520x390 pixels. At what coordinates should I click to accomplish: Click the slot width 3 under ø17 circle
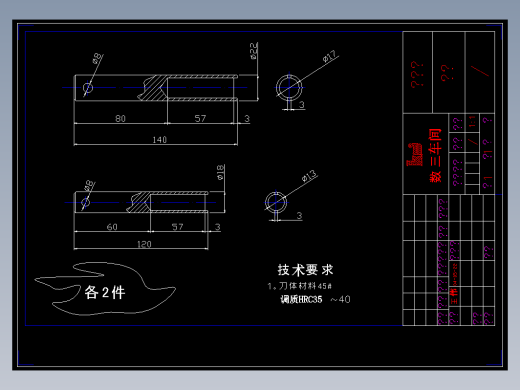(302, 105)
